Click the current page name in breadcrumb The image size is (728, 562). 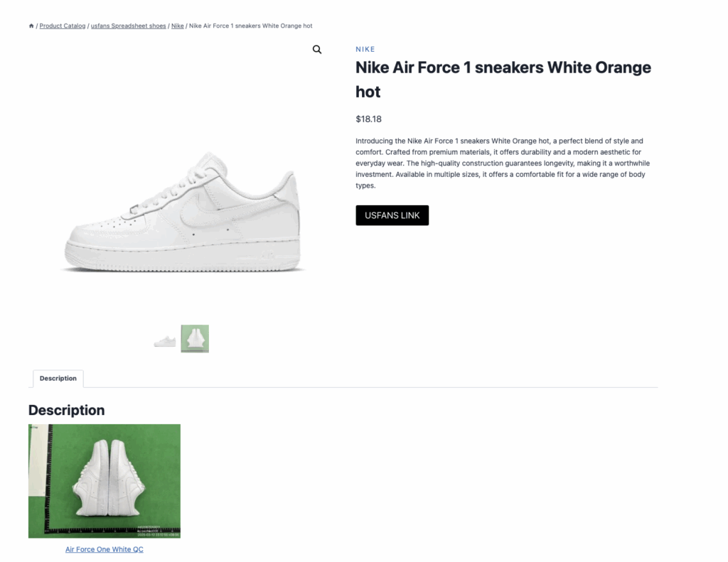point(250,26)
